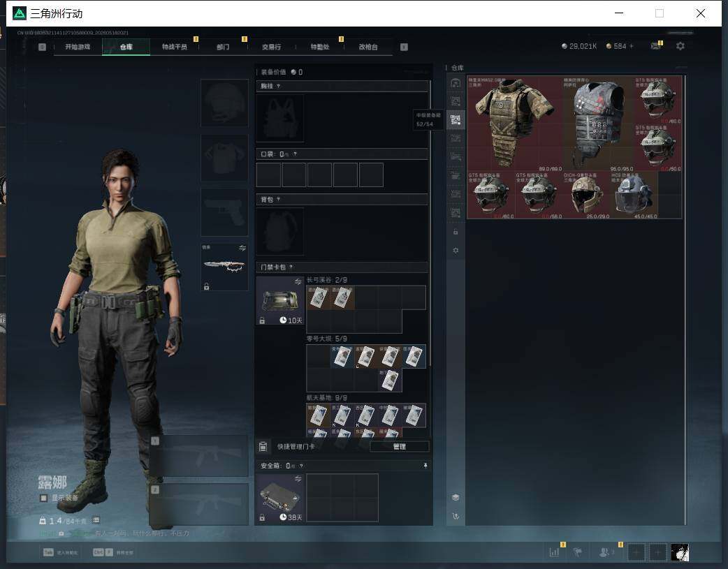Open the mail icon in top bar
The height and width of the screenshot is (569, 728).
point(655,46)
